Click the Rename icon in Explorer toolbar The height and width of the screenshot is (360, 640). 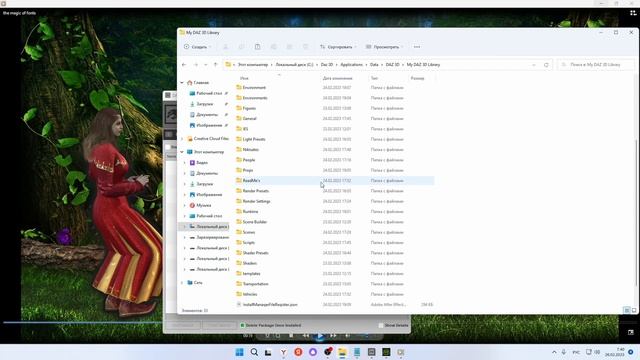[x=273, y=47]
